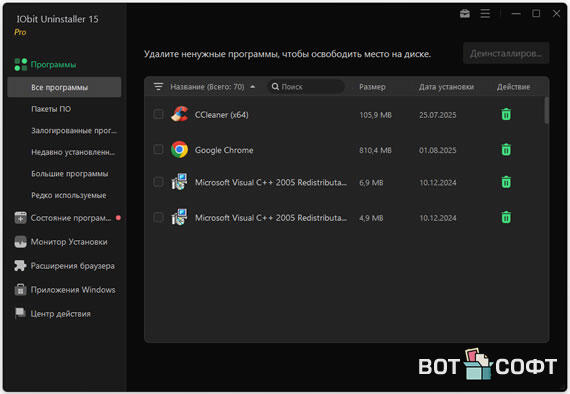Select the Visual C++ 2005 name sized 4,9 MB
The image size is (570, 394).
pyautogui.click(x=271, y=218)
